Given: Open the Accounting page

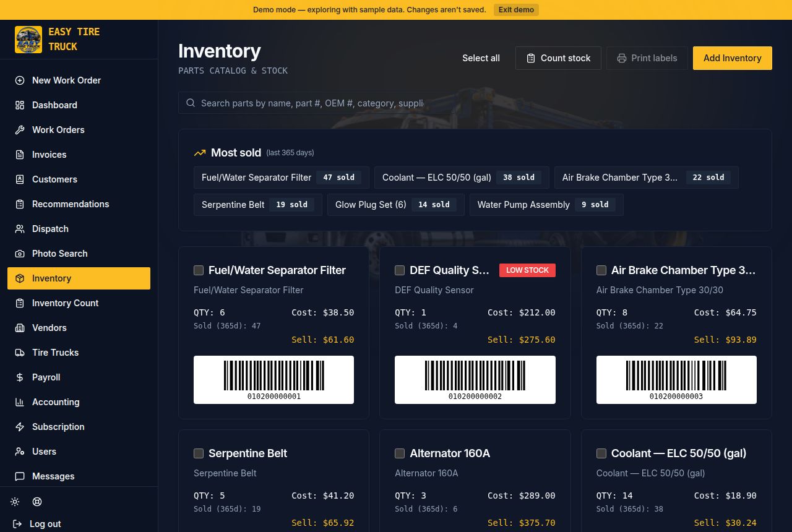Looking at the screenshot, I should (x=79, y=402).
